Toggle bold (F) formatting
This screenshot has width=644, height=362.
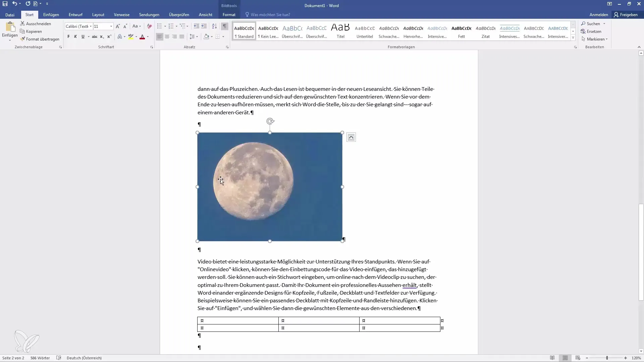tap(68, 37)
